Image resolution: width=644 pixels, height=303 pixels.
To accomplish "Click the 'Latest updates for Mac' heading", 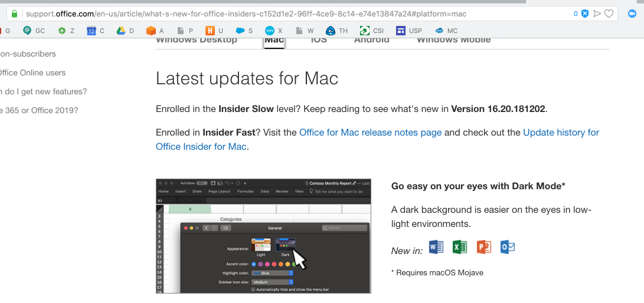I will [247, 78].
